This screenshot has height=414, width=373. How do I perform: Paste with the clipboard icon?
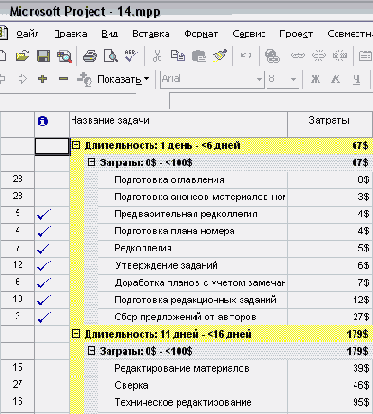199,56
